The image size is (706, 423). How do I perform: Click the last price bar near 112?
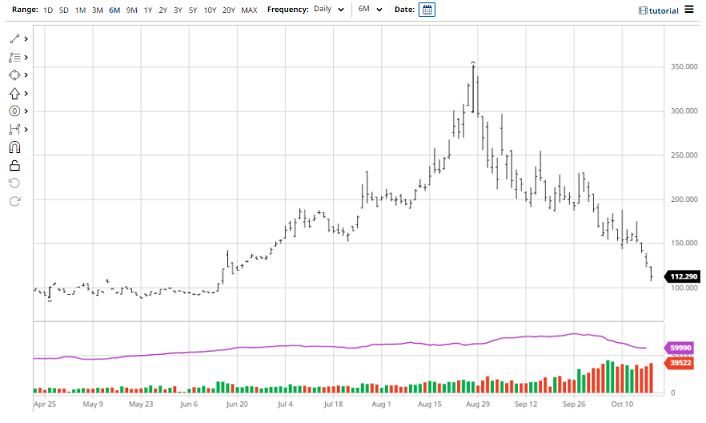(x=651, y=273)
